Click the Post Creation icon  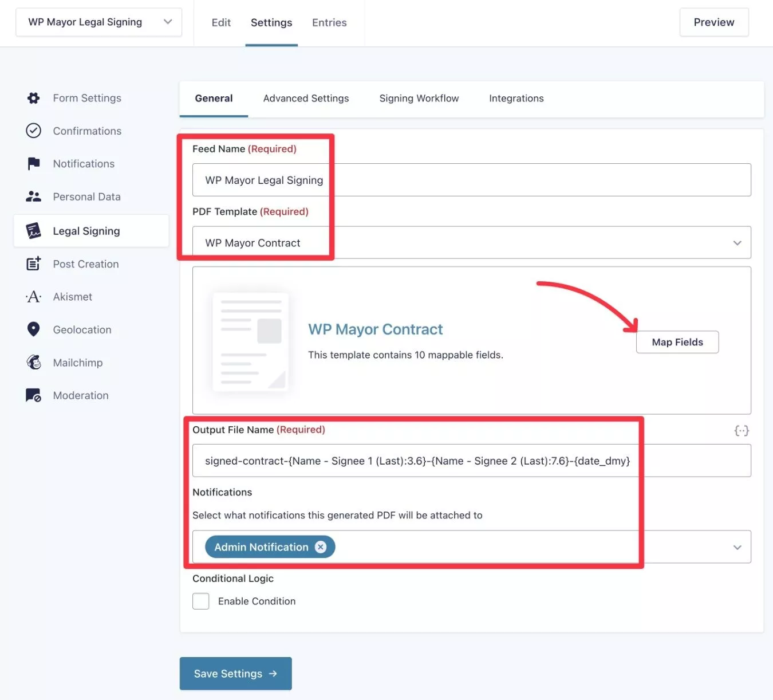(x=34, y=264)
